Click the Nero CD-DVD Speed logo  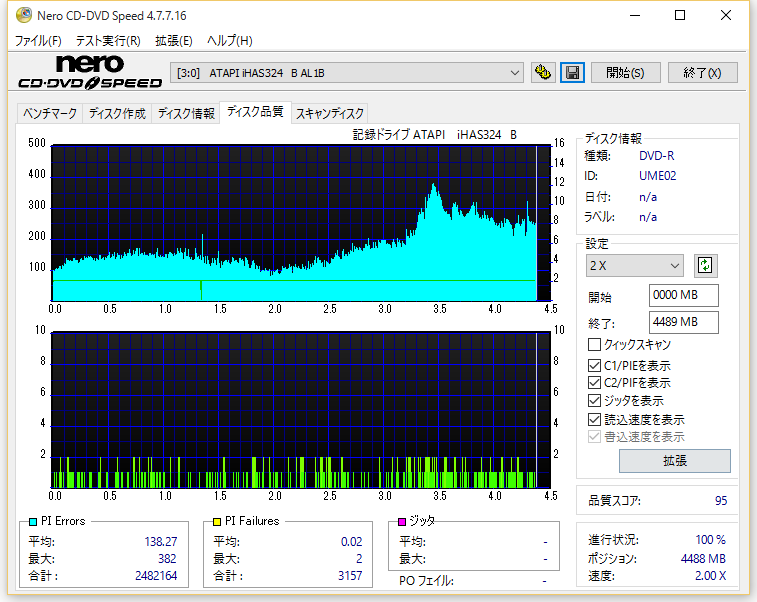pyautogui.click(x=90, y=71)
